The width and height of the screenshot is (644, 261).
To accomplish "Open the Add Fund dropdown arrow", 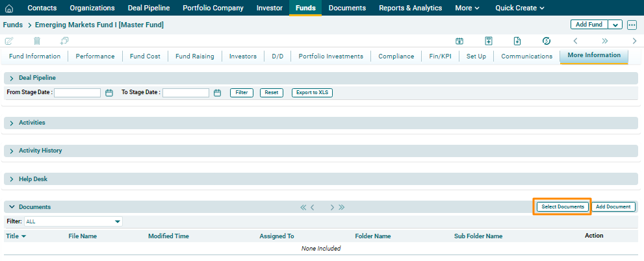I will 615,25.
